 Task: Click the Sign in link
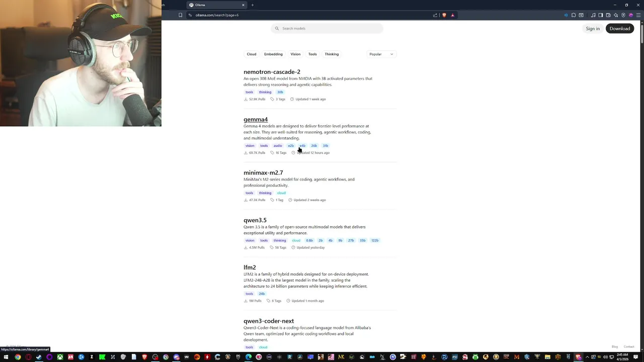[593, 29]
